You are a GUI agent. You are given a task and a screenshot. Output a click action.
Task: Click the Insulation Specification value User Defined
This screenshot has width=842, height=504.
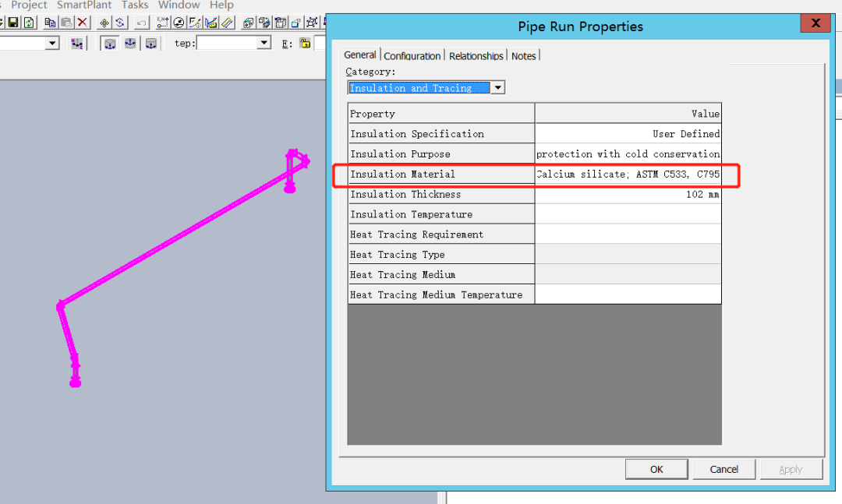(x=628, y=134)
